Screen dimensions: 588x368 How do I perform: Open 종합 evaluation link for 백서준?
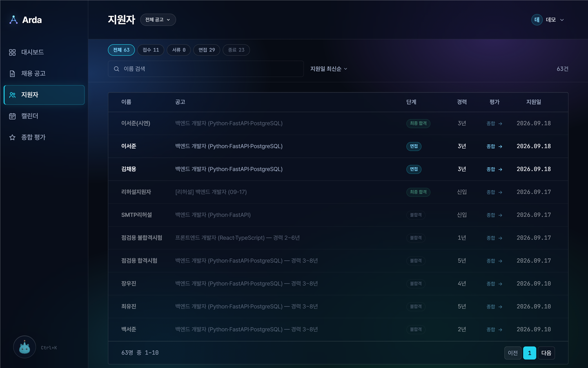point(494,330)
